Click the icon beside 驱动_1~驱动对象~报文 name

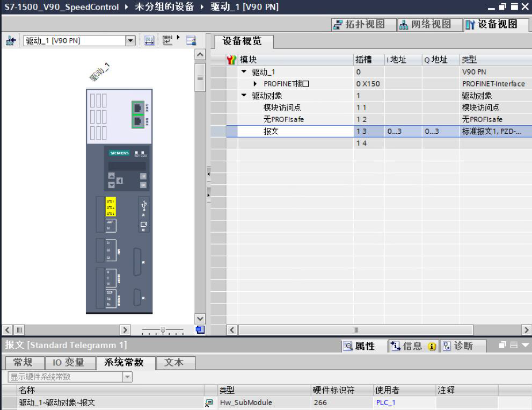click(x=209, y=403)
